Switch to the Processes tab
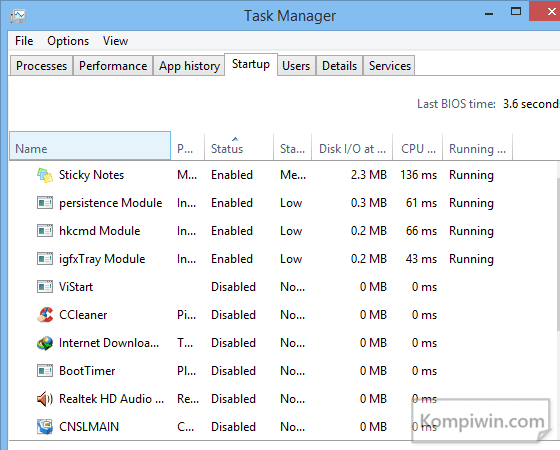The width and height of the screenshot is (560, 450). (x=41, y=66)
